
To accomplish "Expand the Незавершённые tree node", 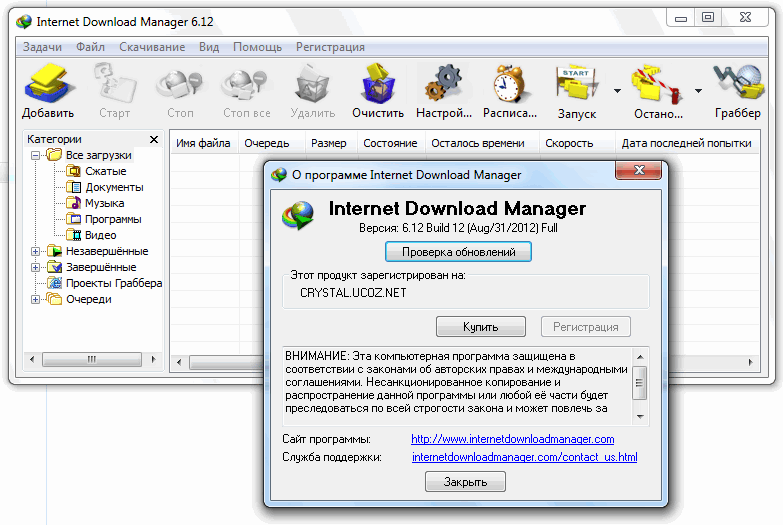I will (35, 251).
